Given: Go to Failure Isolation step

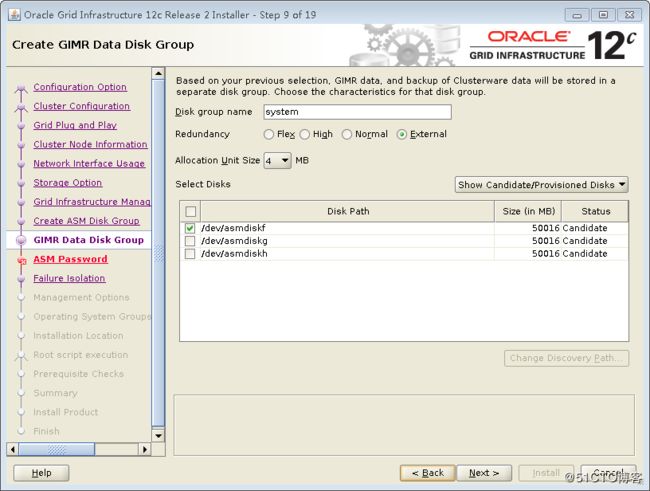Looking at the screenshot, I should (x=69, y=278).
